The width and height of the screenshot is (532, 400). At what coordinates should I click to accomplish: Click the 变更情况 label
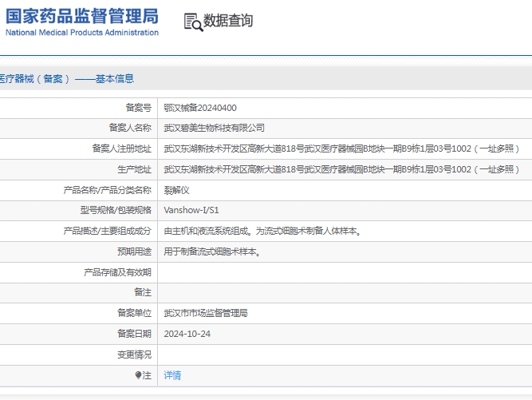[134, 354]
